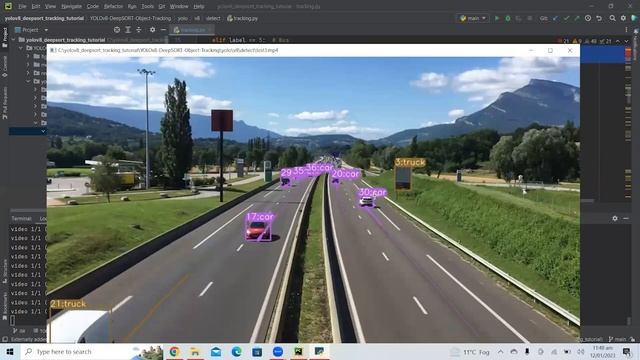Screen dimensions: 640x360
Task: Open the Window menu
Action: [x=179, y=6]
